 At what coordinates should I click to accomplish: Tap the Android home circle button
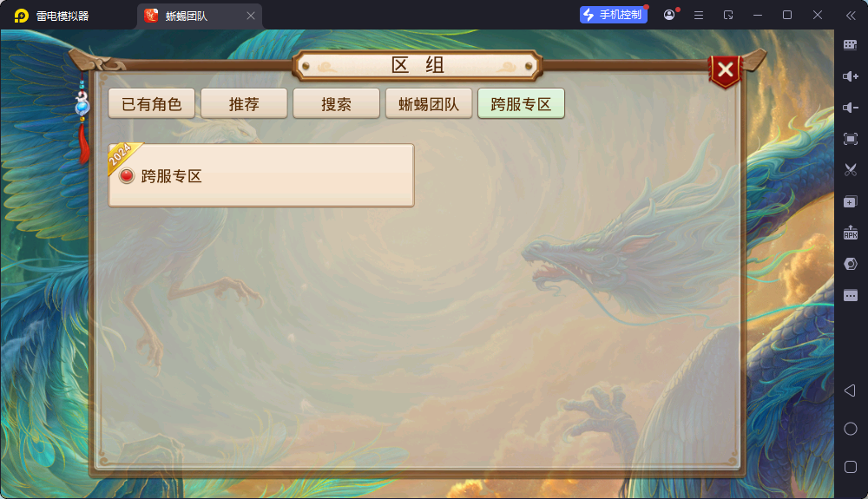coord(851,429)
